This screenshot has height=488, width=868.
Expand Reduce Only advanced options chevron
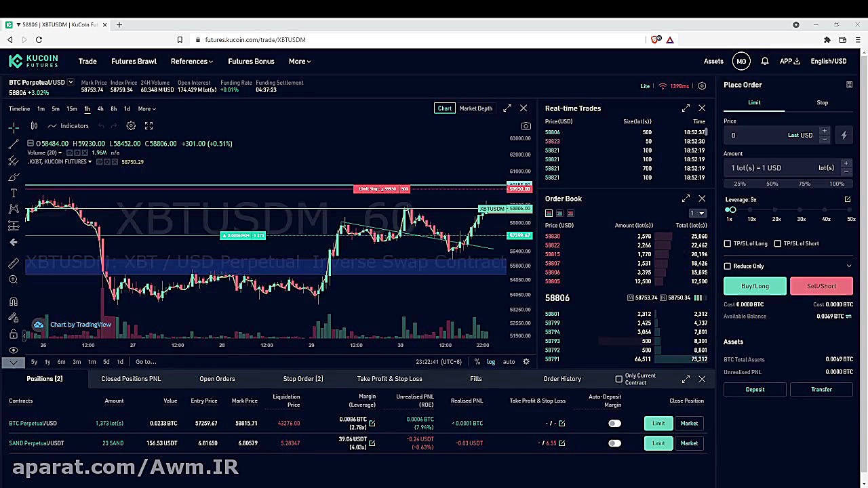point(849,266)
